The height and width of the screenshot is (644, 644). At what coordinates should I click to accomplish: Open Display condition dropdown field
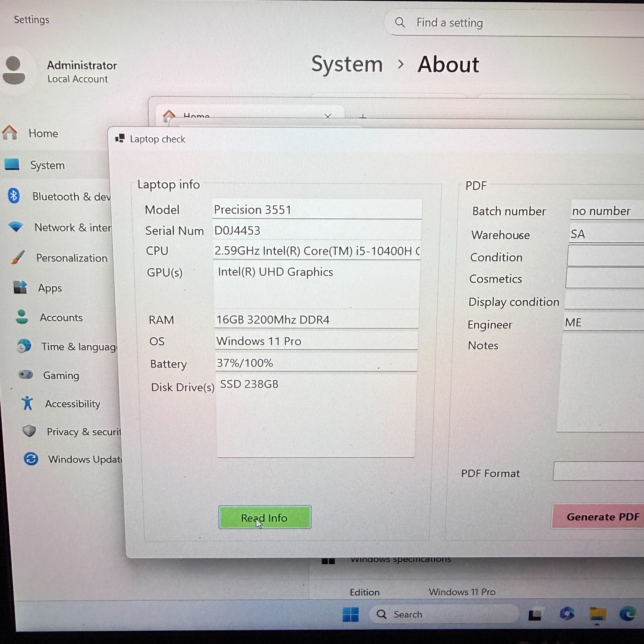pyautogui.click(x=604, y=300)
